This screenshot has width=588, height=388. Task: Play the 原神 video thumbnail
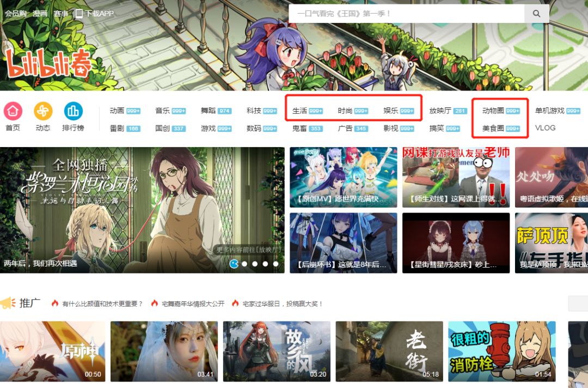pos(53,351)
